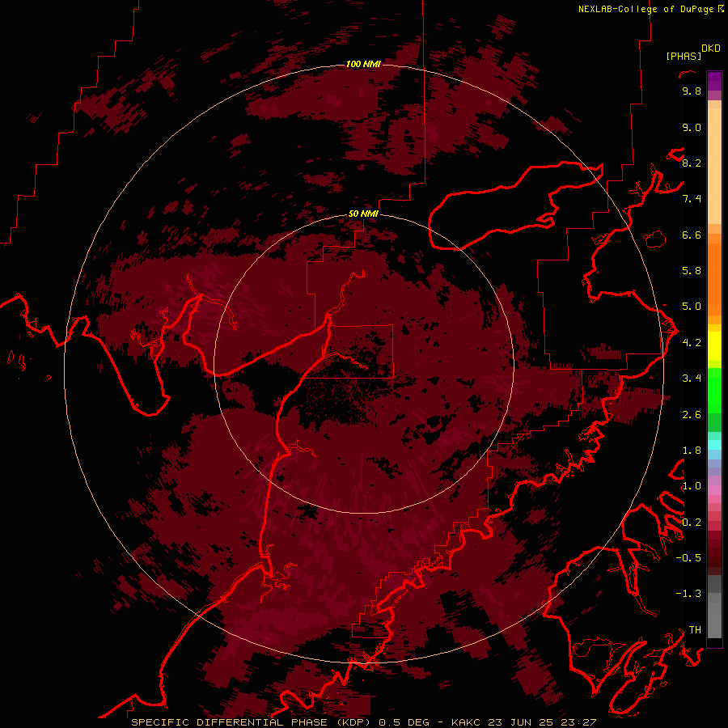Click the 5.0 value on the color scale
Viewport: 728px width, 728px height.
692,307
